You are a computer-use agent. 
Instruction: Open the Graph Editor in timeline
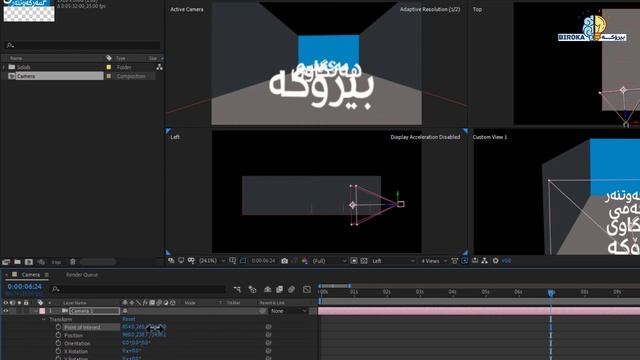(307, 289)
